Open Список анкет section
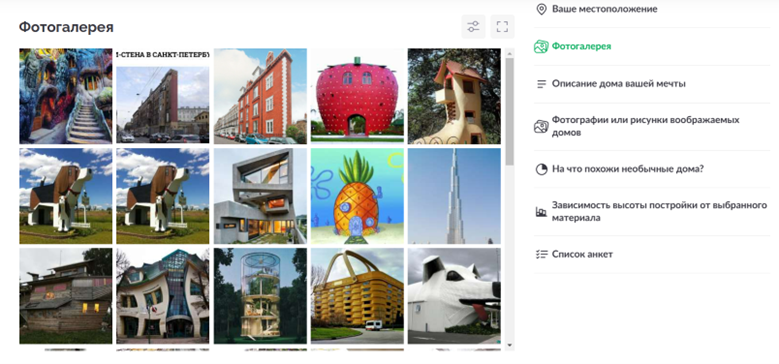Viewport: 779px width, 364px height. (582, 255)
